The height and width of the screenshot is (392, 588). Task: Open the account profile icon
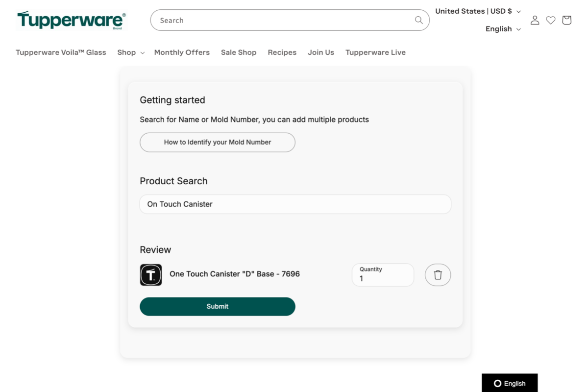pos(535,20)
